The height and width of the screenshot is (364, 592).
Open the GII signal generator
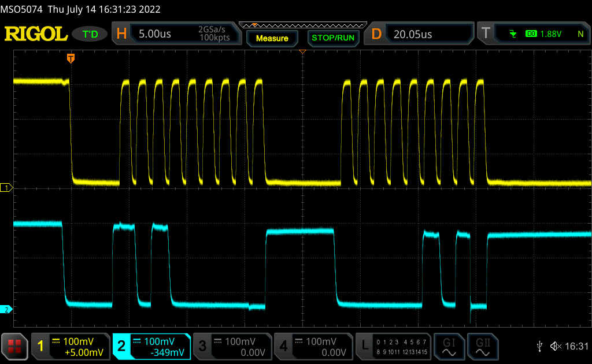pyautogui.click(x=482, y=347)
